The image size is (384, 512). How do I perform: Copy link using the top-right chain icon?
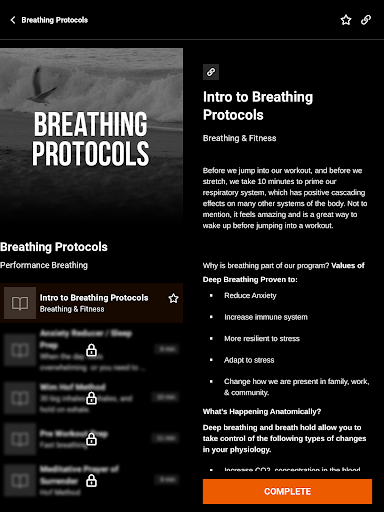click(366, 20)
